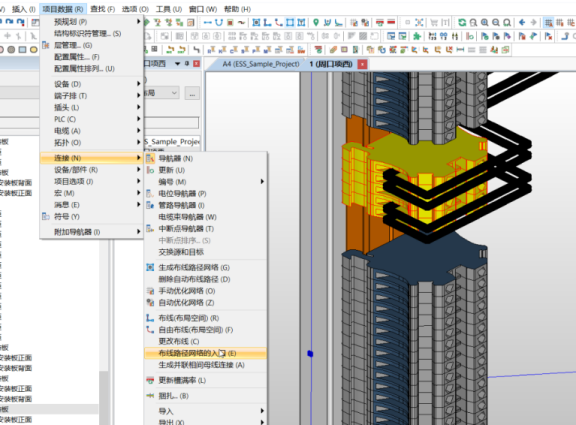Open the 工具 (U) menu
Screen dimensions: 576x425
[169, 9]
